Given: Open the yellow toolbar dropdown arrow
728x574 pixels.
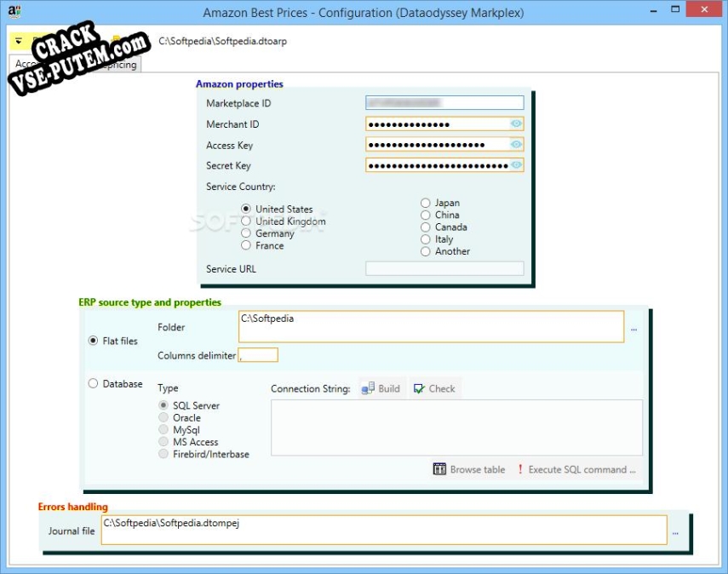Looking at the screenshot, I should (19, 42).
